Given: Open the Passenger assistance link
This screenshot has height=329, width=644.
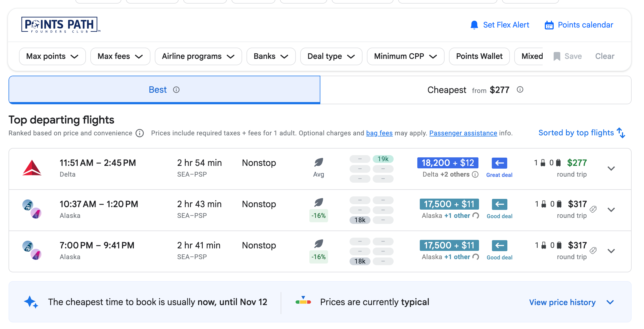Looking at the screenshot, I should click(463, 133).
